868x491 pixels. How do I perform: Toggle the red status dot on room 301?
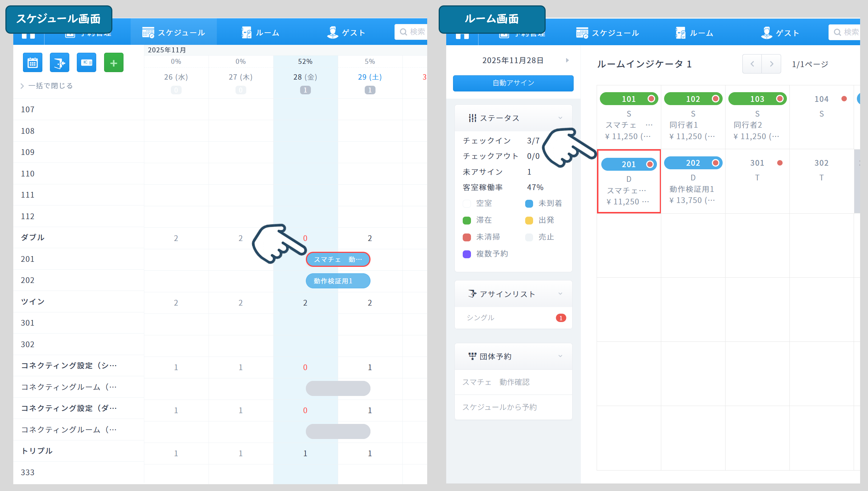tap(780, 163)
